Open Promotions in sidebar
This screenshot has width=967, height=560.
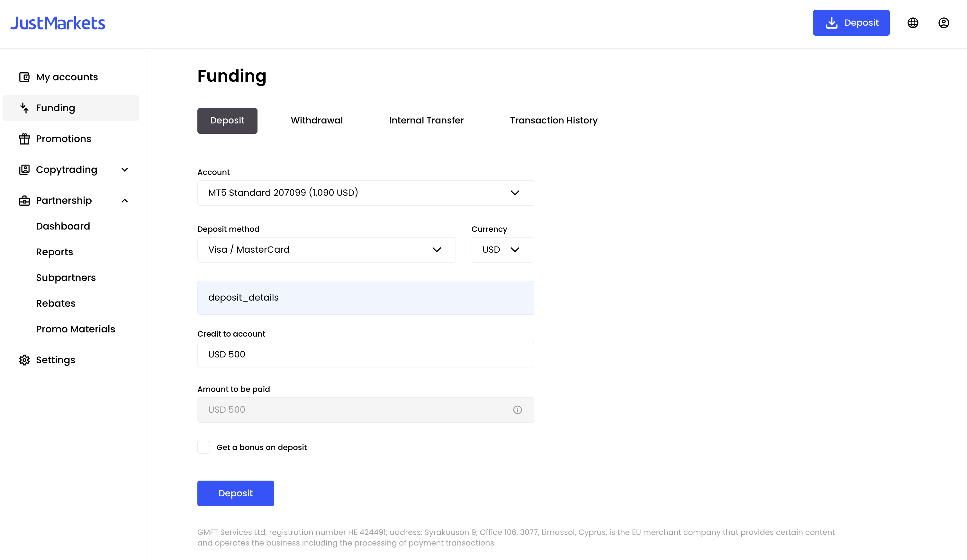click(x=71, y=139)
